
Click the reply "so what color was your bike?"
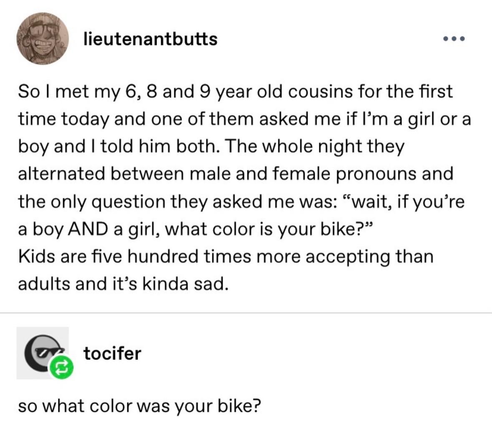pos(139,406)
